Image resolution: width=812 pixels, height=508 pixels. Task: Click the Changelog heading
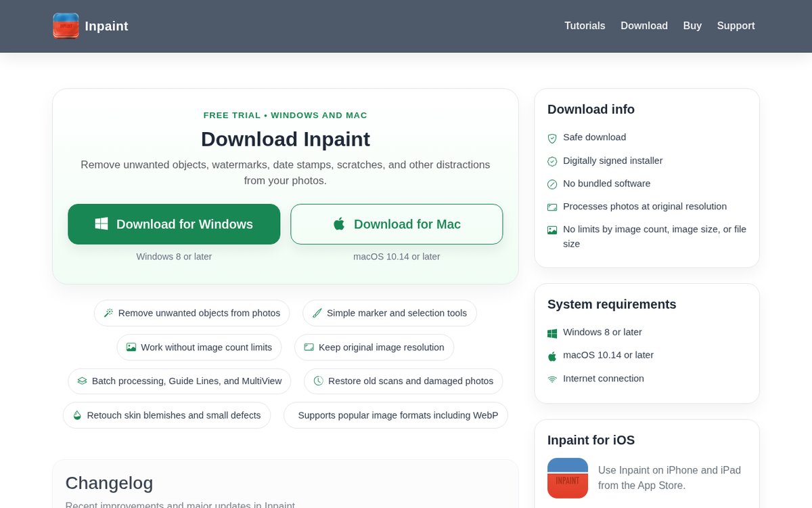click(x=109, y=483)
